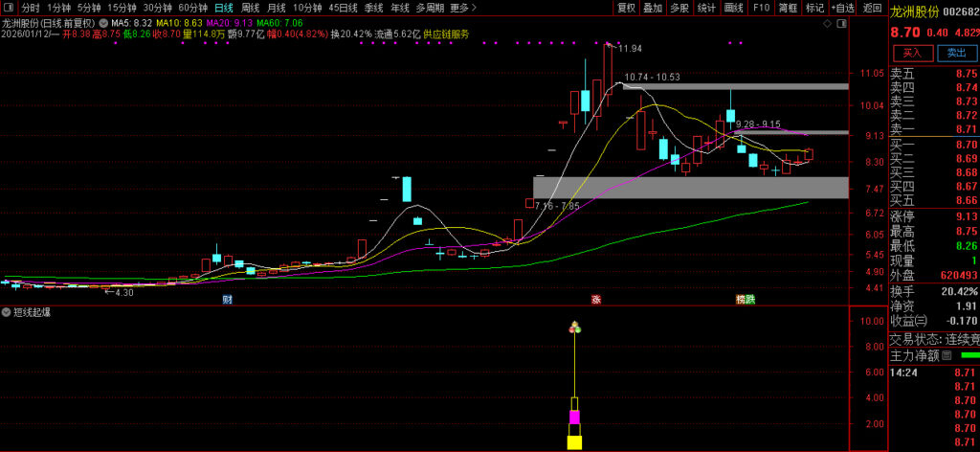Click the 涨 marker on the timeline
This screenshot has height=452, width=980.
tap(595, 300)
